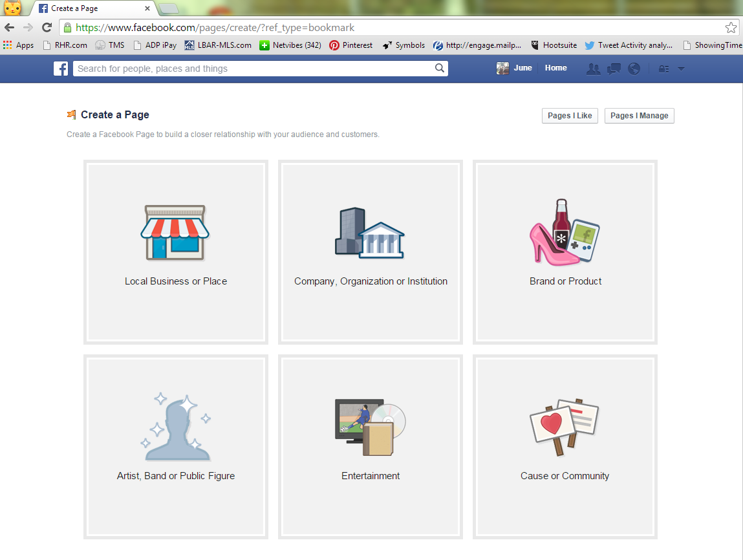Reload the page with refresh icon

point(47,27)
